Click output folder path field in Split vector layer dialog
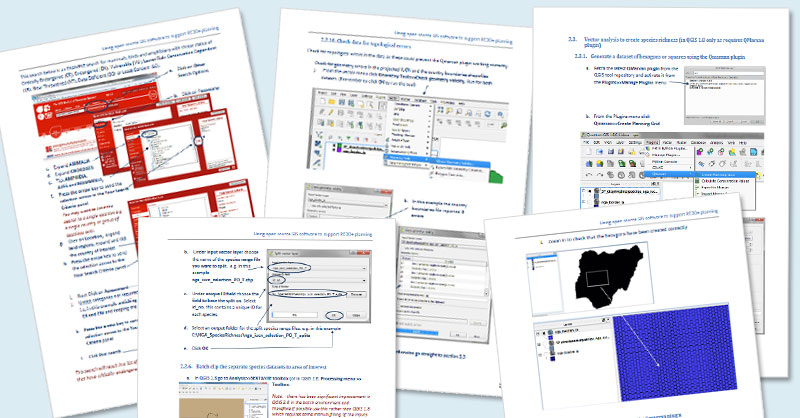800x418 pixels. 308,294
